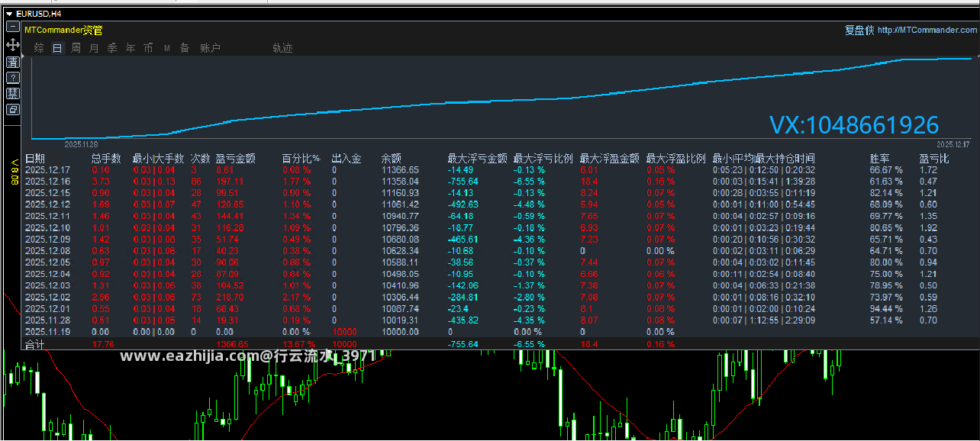Click total lots 17.76 in totals row
The width and height of the screenshot is (980, 441).
click(102, 344)
